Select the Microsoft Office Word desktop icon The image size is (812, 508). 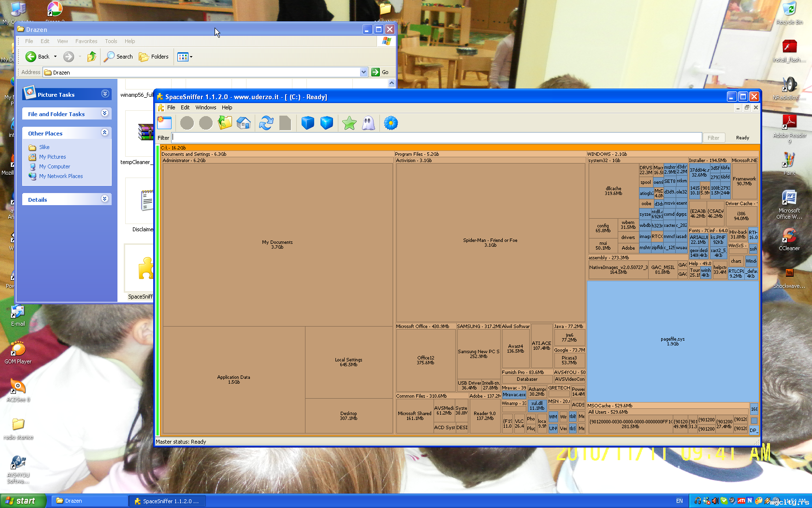789,204
